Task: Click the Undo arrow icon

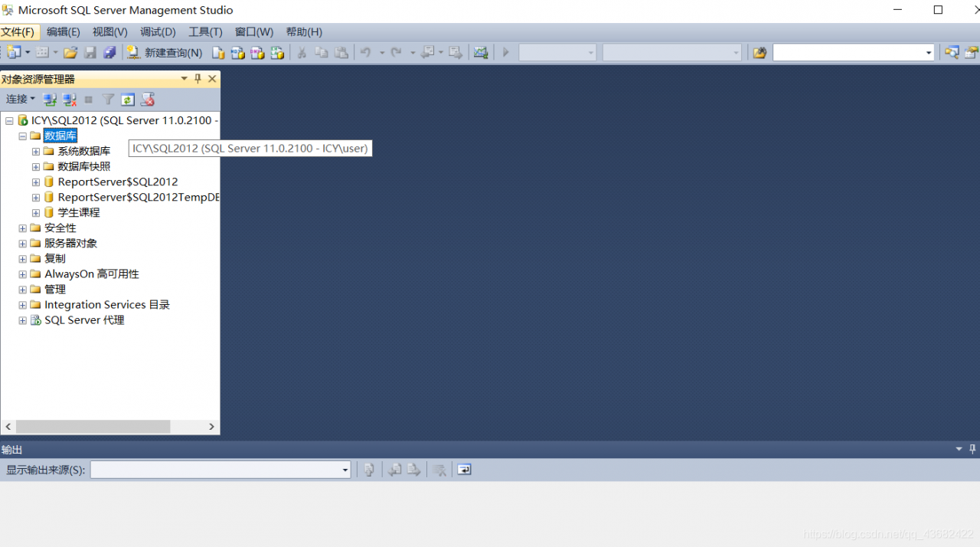Action: point(366,52)
